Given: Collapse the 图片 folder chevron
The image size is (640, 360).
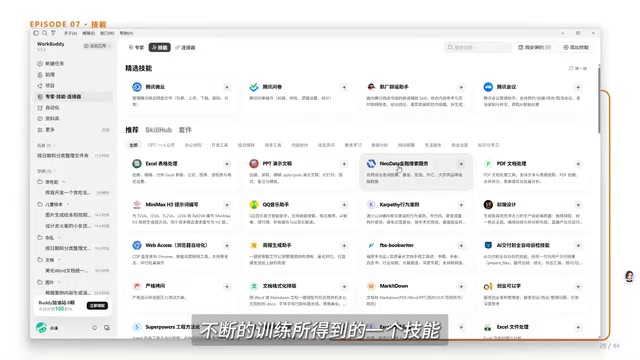Looking at the screenshot, I should 59,282.
